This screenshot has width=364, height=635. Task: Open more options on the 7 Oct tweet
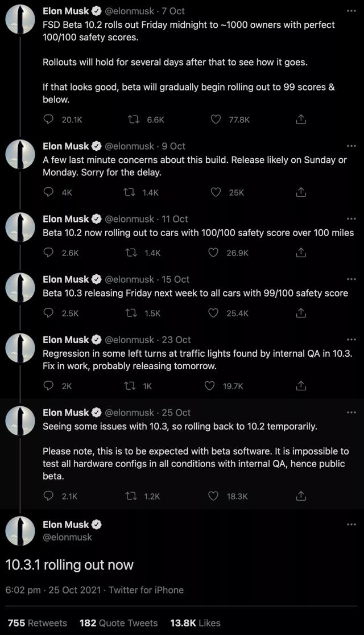351,11
